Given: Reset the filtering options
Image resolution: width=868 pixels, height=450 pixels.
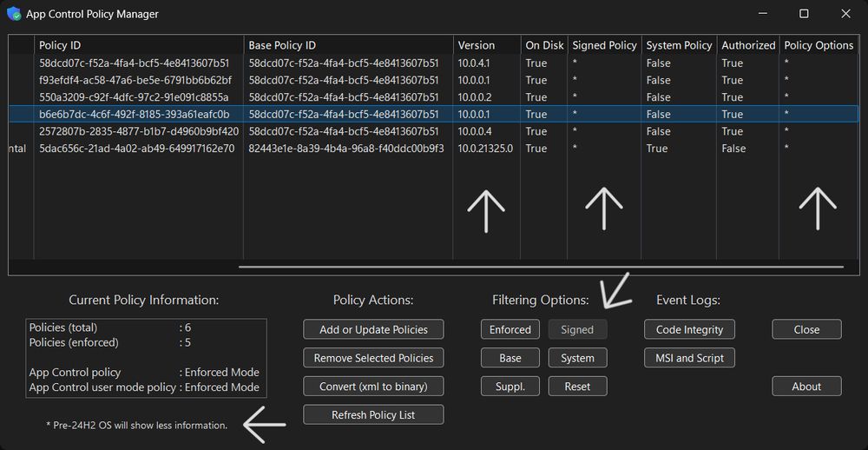Looking at the screenshot, I should [x=577, y=387].
